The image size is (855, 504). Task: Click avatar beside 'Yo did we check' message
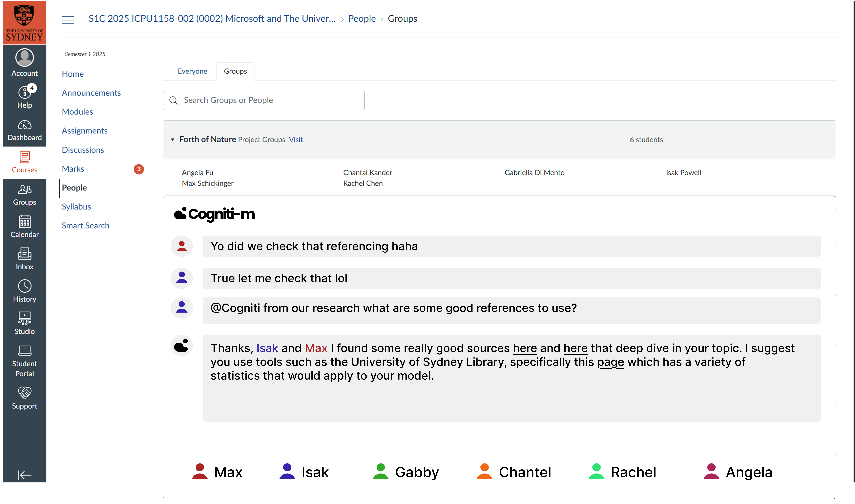coord(182,246)
